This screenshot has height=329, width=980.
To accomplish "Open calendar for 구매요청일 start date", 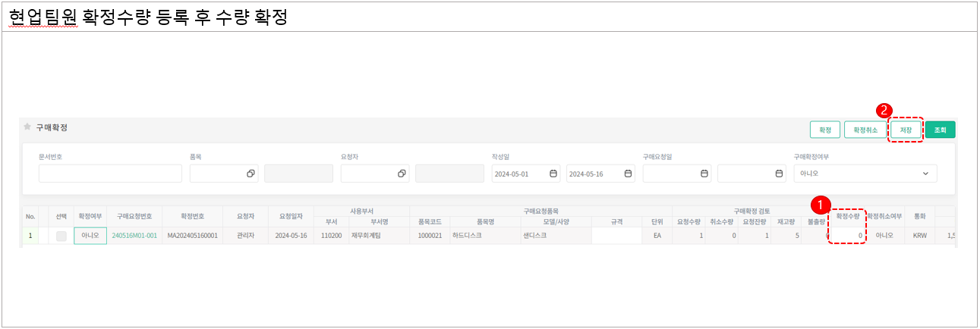I will click(x=703, y=174).
